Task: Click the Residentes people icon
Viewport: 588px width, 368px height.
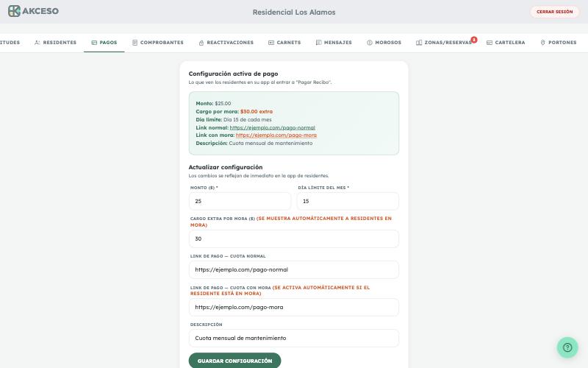Action: (x=37, y=43)
